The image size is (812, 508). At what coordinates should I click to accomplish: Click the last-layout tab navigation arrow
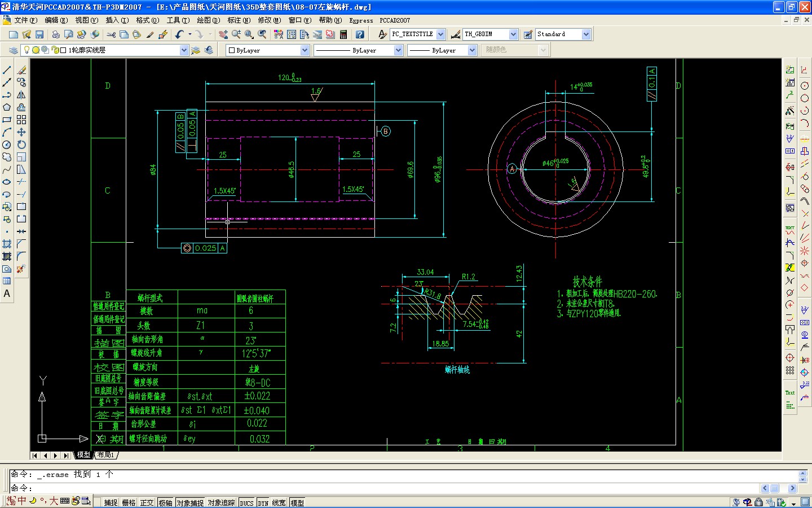coord(66,456)
